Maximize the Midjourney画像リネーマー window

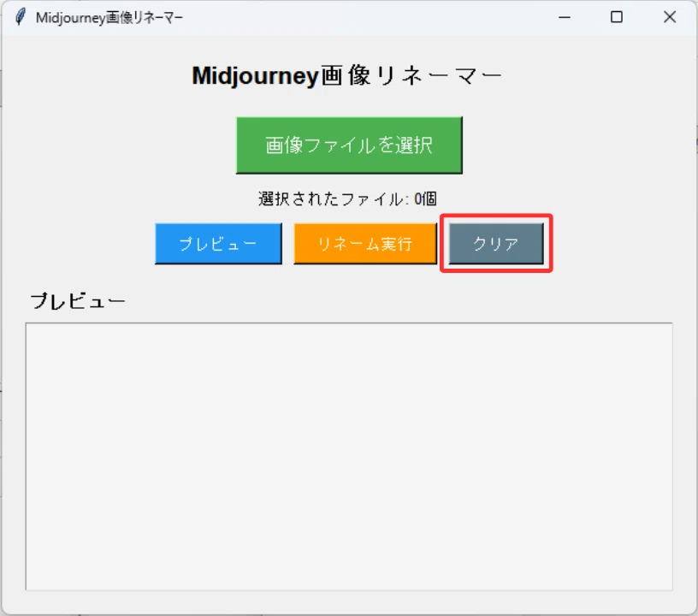coord(617,17)
